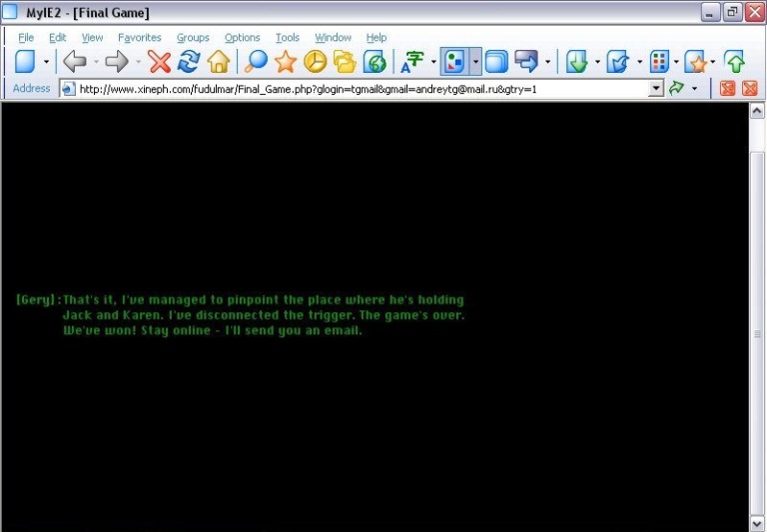Open the Tools menu
Viewport: 767px width, 532px height.
coord(288,38)
